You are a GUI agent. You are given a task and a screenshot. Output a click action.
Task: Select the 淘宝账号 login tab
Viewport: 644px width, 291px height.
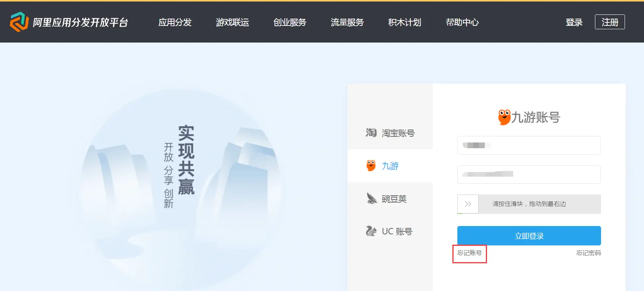(x=390, y=133)
